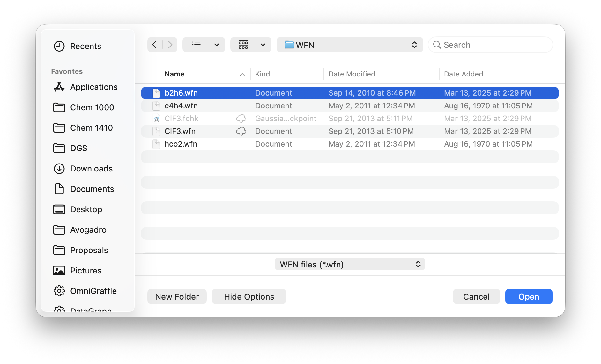The height and width of the screenshot is (364, 601).
Task: Select the c4h4.wfn file
Action: (181, 106)
